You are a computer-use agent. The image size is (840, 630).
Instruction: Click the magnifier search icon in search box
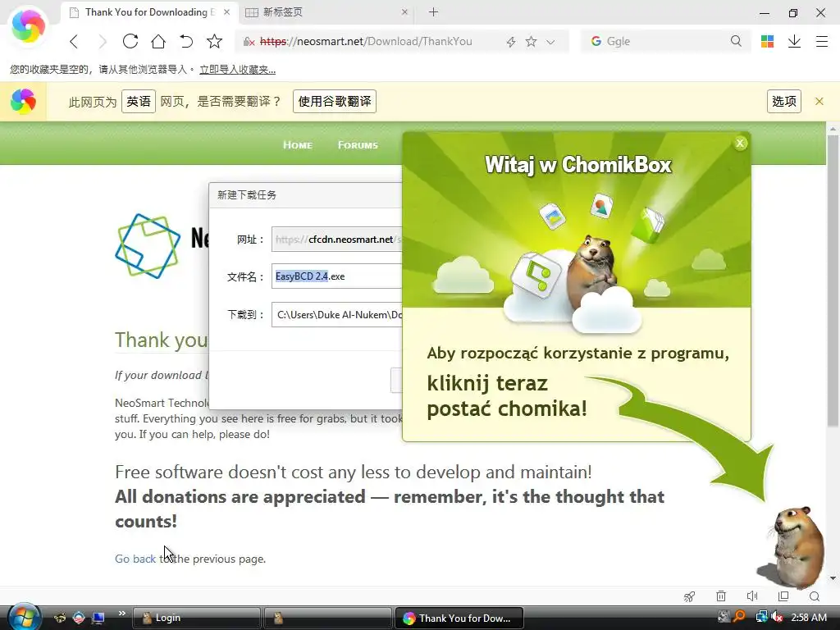736,41
